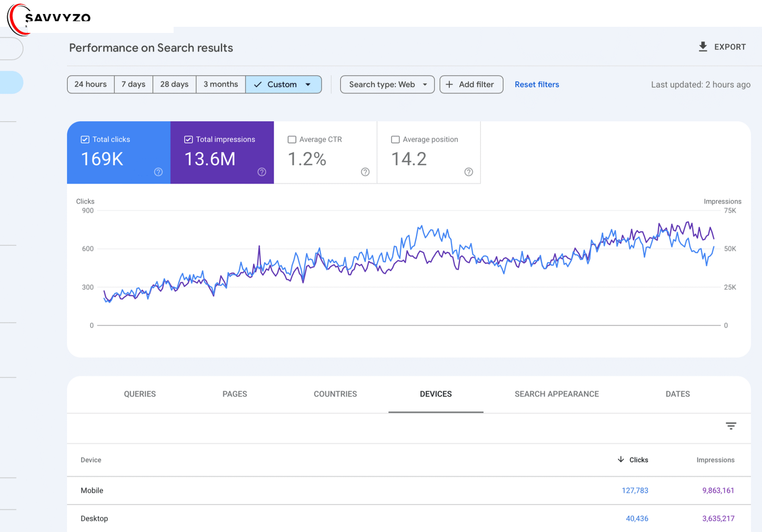Open help icon on Total clicks card
Screen dimensions: 762x532
[x=159, y=172]
